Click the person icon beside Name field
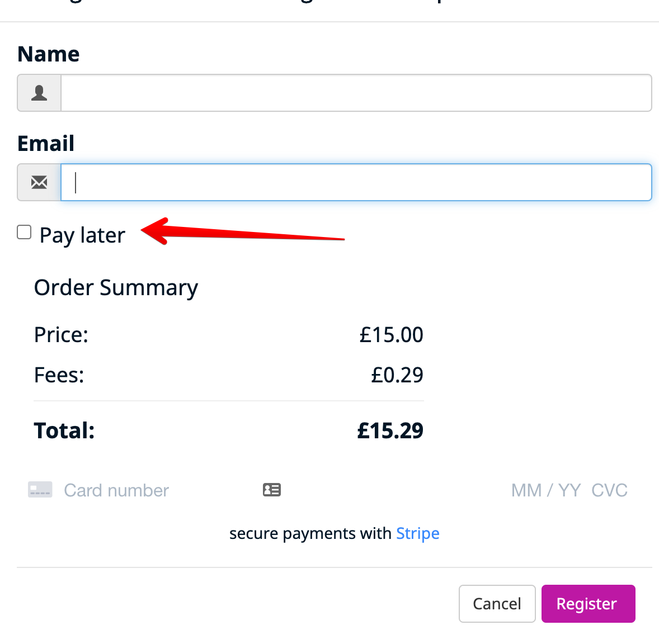Viewport: 659px width, 644px height. pos(39,93)
